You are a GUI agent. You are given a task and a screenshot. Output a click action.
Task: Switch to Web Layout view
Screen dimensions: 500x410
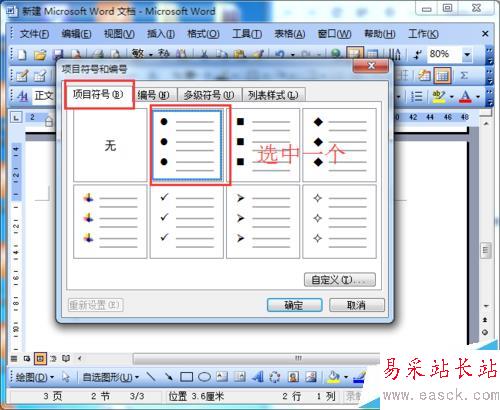tap(27, 359)
